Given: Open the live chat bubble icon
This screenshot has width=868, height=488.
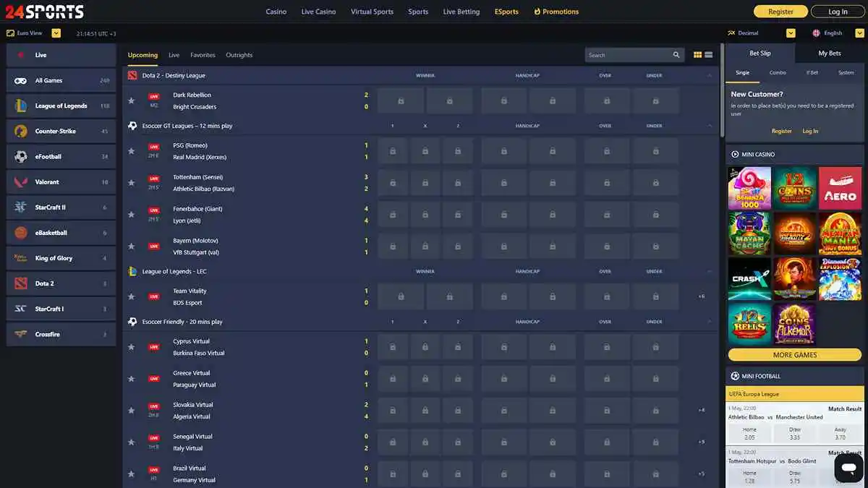Looking at the screenshot, I should tap(848, 468).
